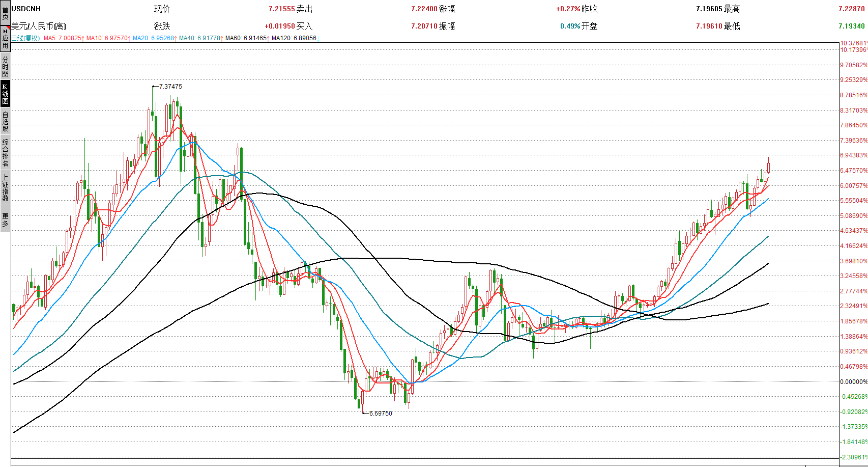The height and width of the screenshot is (467, 868).
Task: Open the 自选股 watchlist tab
Action: (x=5, y=122)
